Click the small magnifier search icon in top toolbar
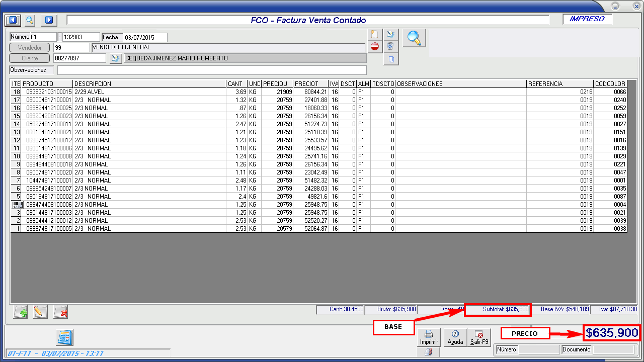 [x=30, y=20]
